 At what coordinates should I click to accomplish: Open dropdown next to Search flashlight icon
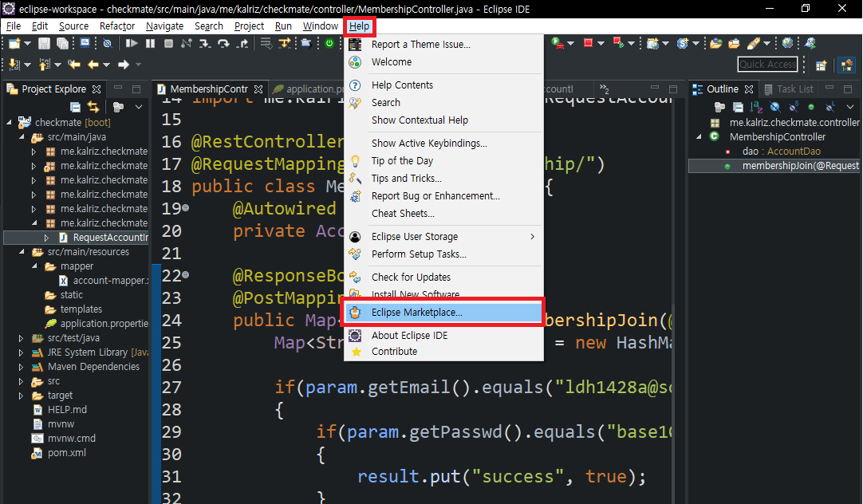click(766, 43)
